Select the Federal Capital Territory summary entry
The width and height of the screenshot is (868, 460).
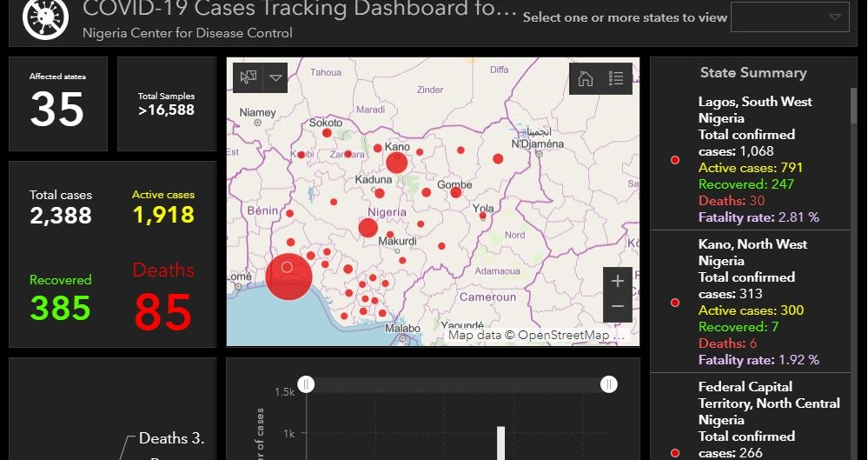coord(756,417)
